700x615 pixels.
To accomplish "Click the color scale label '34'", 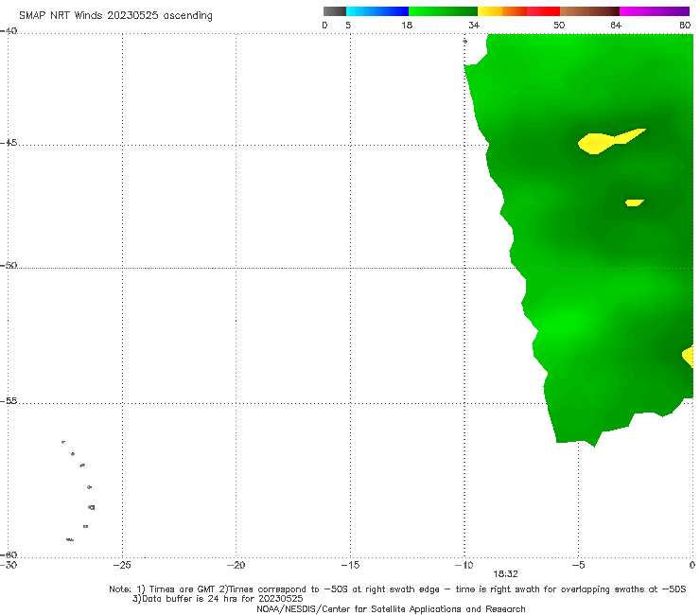I will (x=474, y=25).
